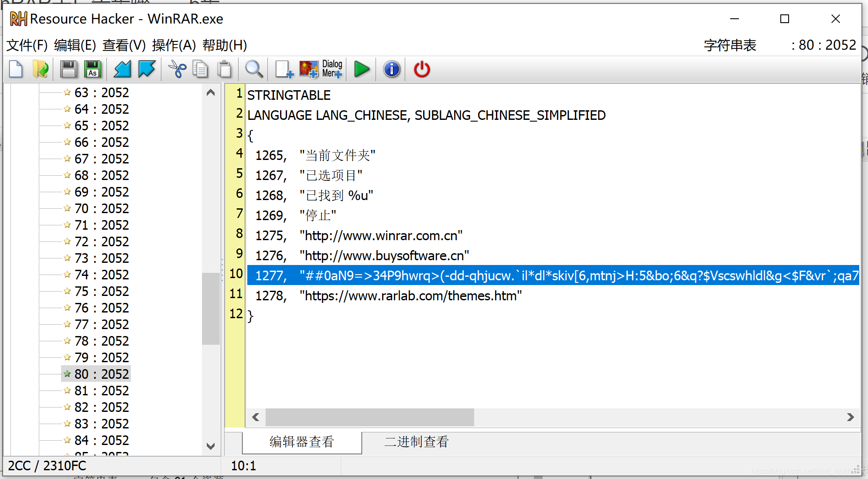868x479 pixels.
Task: Open the 文件(F) menu
Action: (x=27, y=45)
